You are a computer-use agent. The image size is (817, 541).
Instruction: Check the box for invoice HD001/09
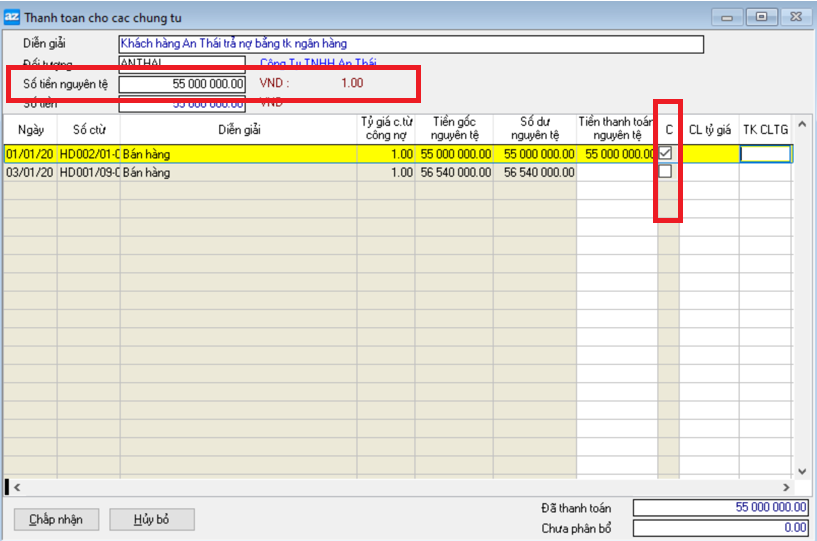pos(665,172)
